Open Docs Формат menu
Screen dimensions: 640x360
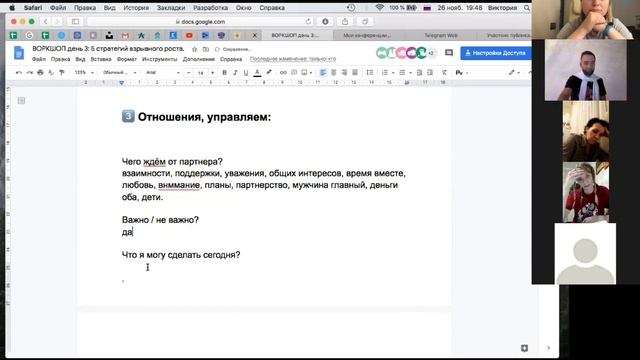click(127, 59)
